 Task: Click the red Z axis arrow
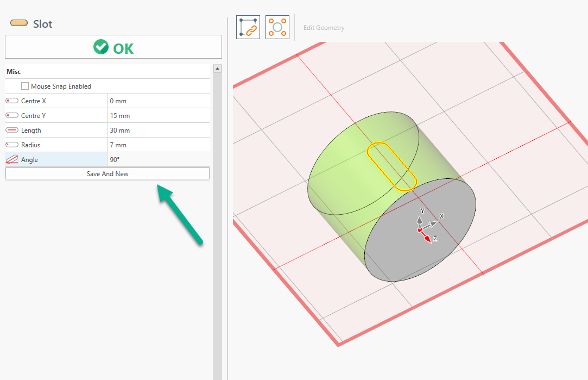click(x=428, y=238)
